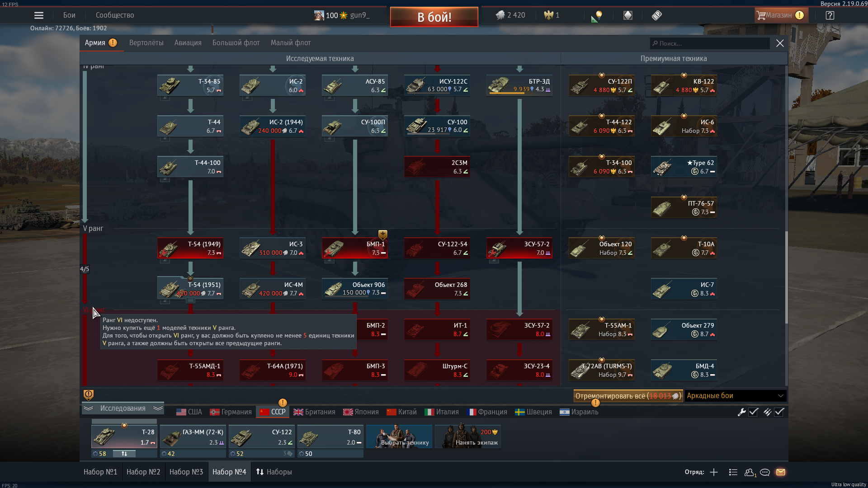The image size is (868, 488).
Task: Select the ИС-3 vehicle card
Action: coord(273,248)
